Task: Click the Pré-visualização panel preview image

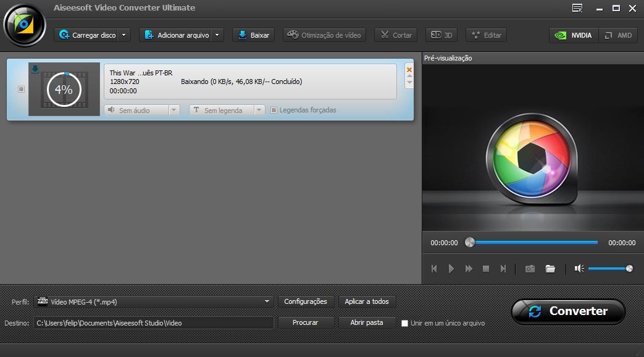Action: click(x=533, y=148)
